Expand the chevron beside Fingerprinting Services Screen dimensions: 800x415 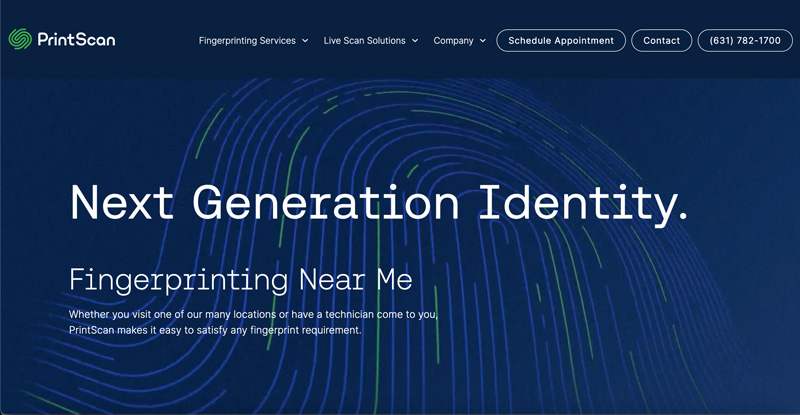[x=305, y=40]
